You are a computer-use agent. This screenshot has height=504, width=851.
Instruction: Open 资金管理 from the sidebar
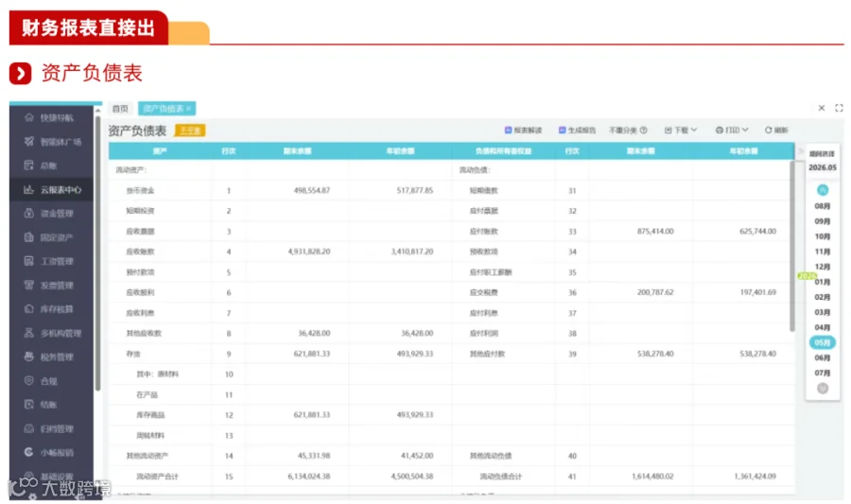click(x=50, y=213)
